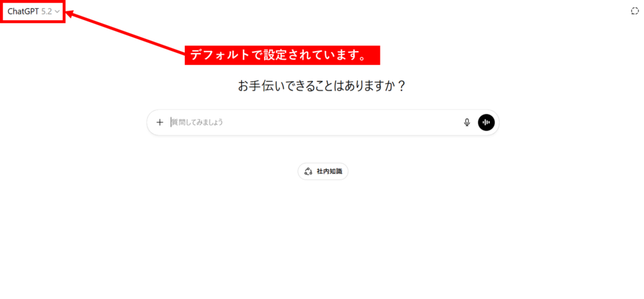
Task: Click the red デフォルトで設定されています。 label
Action: click(x=282, y=55)
